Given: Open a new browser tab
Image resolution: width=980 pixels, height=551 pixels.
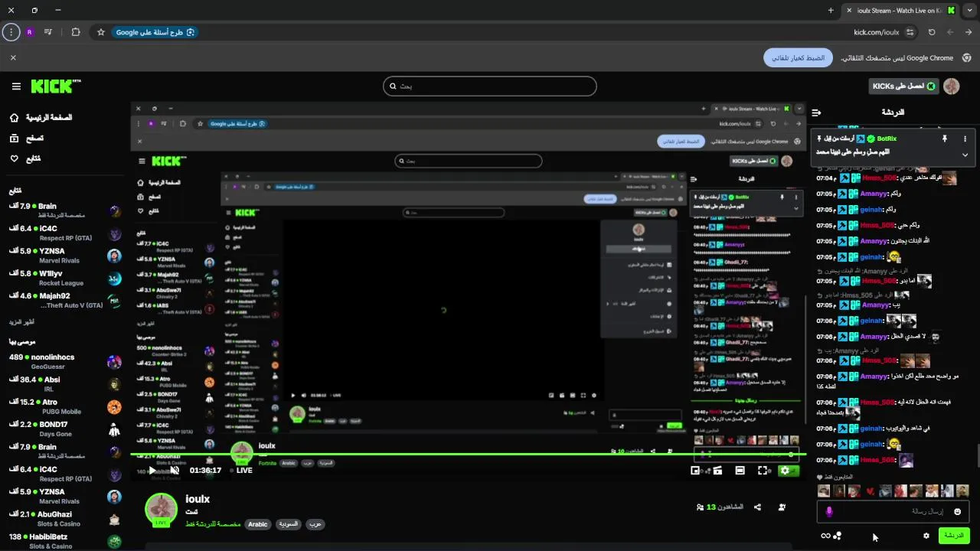Looking at the screenshot, I should coord(831,11).
